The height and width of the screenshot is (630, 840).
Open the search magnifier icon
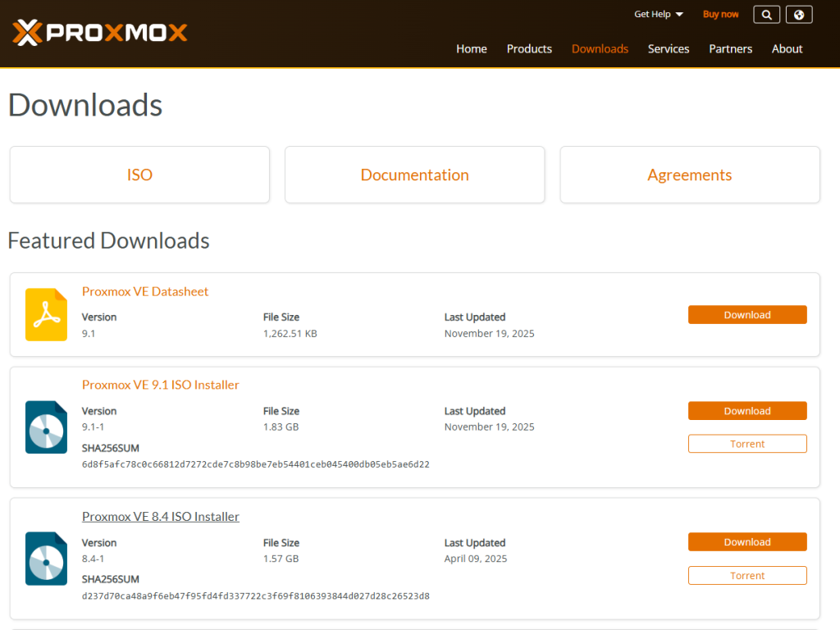765,14
